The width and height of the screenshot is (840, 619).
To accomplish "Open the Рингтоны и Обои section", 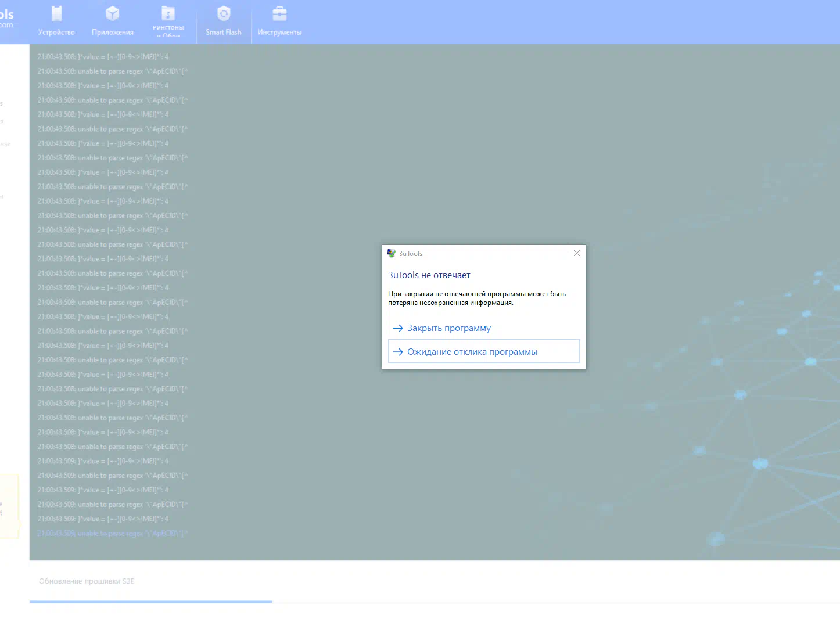I will [168, 21].
